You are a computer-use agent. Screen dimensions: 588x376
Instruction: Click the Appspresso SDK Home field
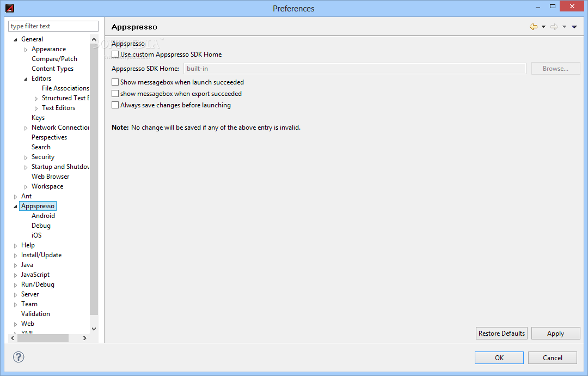355,69
